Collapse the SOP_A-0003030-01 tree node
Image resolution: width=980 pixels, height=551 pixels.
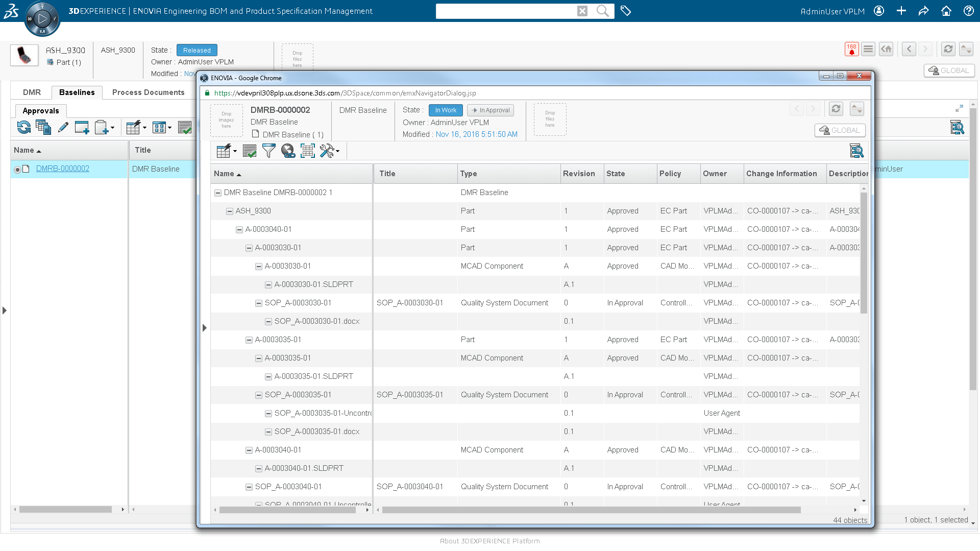coord(259,303)
